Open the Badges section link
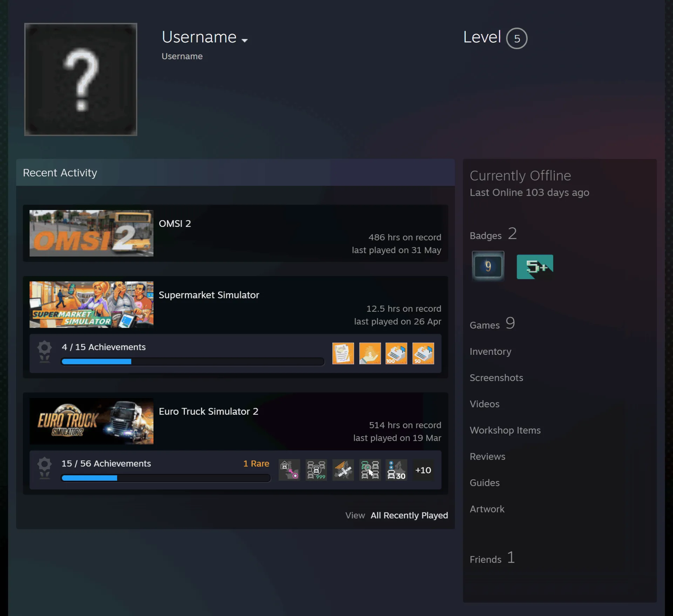 click(493, 234)
